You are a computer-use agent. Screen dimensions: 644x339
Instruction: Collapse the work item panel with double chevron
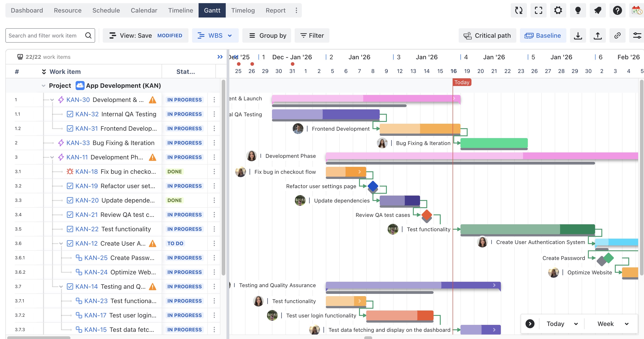click(220, 57)
